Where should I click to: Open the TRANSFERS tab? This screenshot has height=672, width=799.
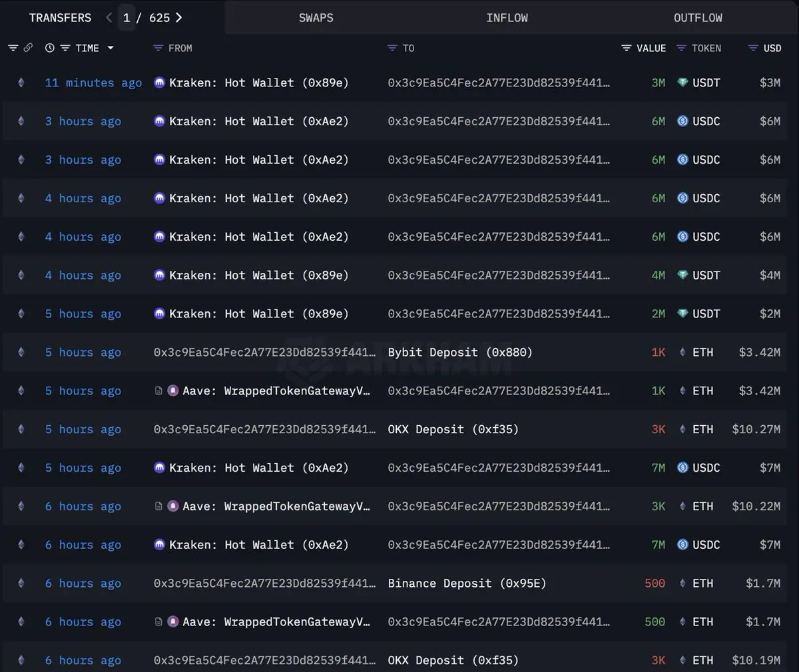(x=60, y=18)
